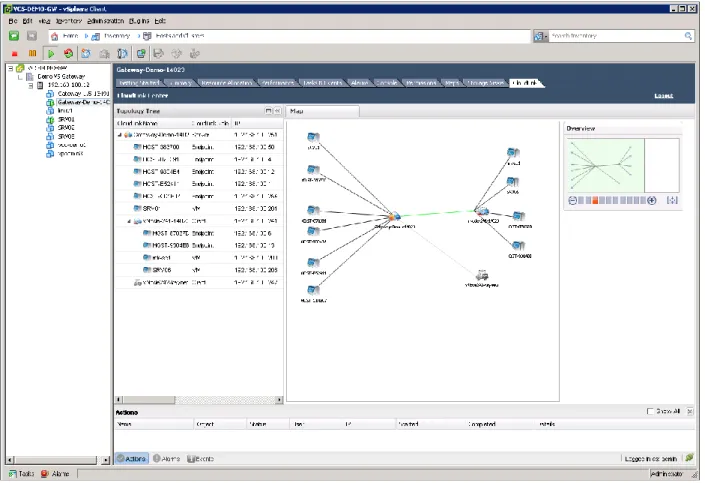Click the connect-floppy toolbar icon

(x=158, y=54)
